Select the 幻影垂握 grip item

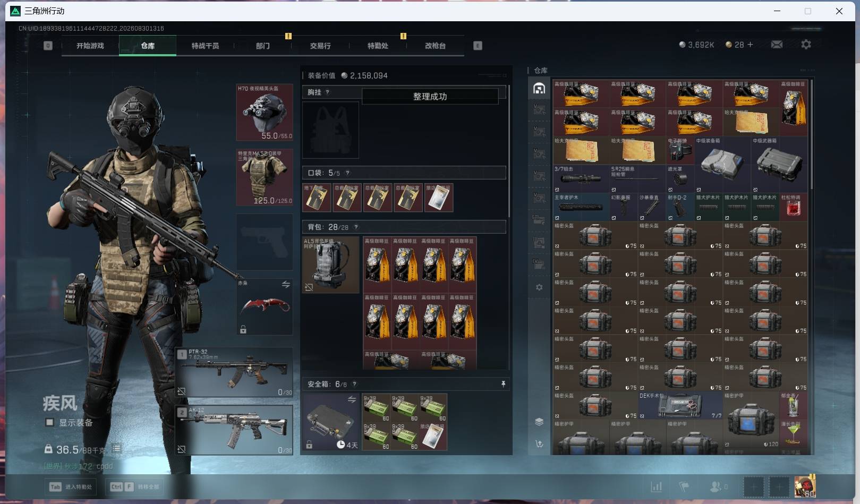click(624, 207)
